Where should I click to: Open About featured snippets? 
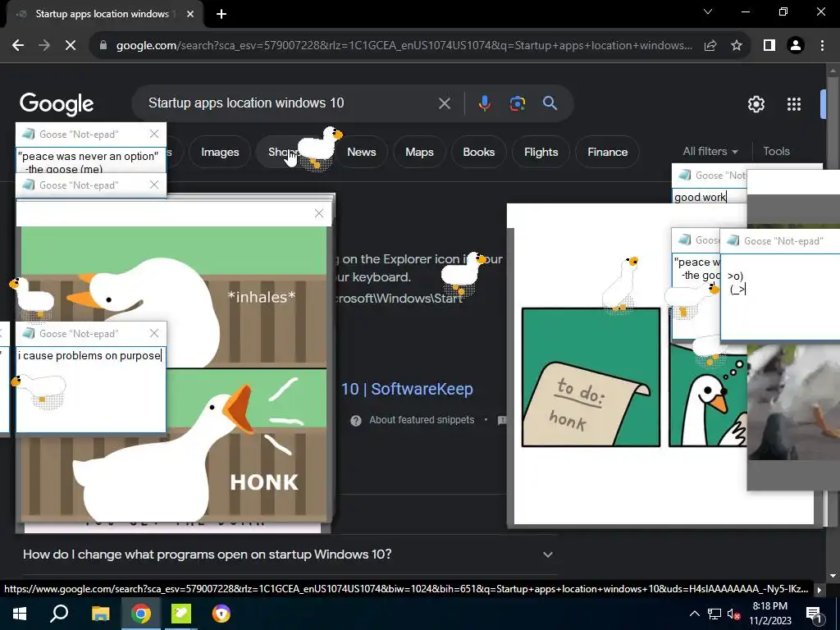point(421,420)
